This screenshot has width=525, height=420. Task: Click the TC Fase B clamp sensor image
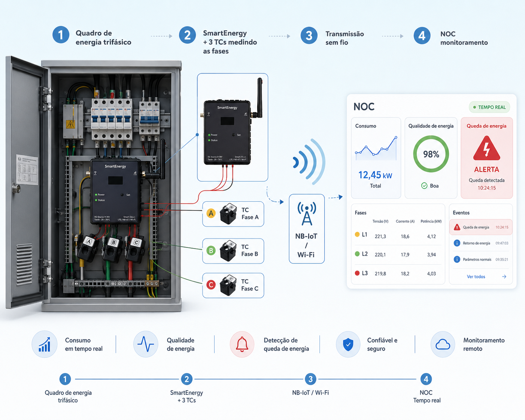pos(228,251)
